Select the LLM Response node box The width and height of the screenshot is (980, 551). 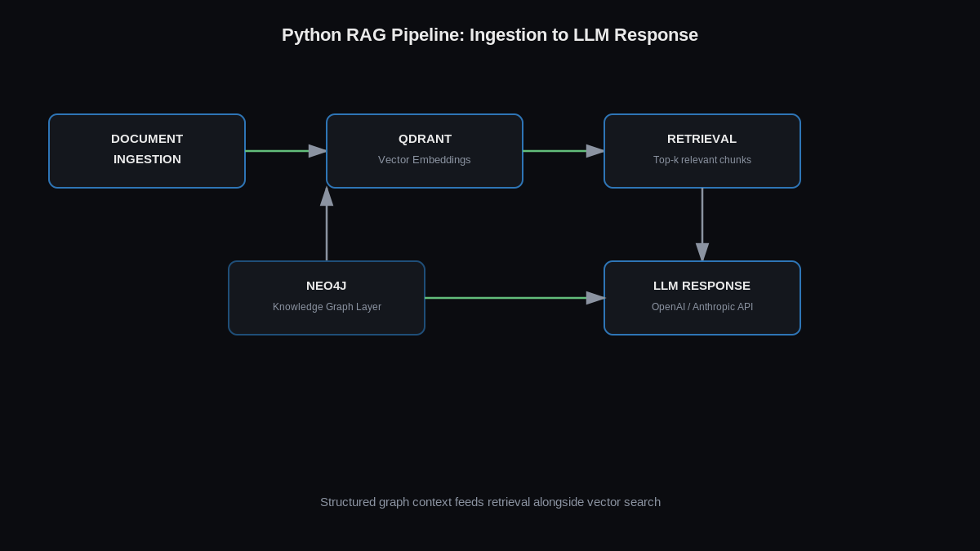point(702,298)
